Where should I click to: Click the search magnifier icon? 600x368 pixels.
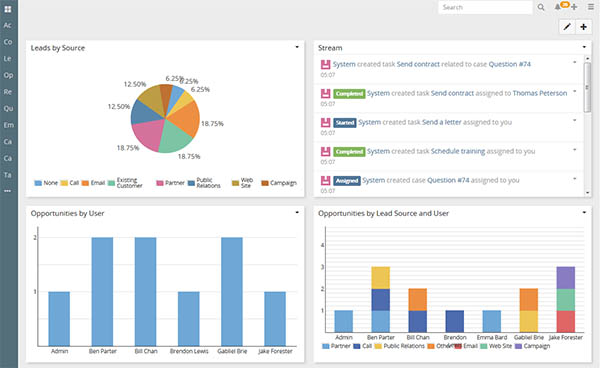[x=541, y=7]
